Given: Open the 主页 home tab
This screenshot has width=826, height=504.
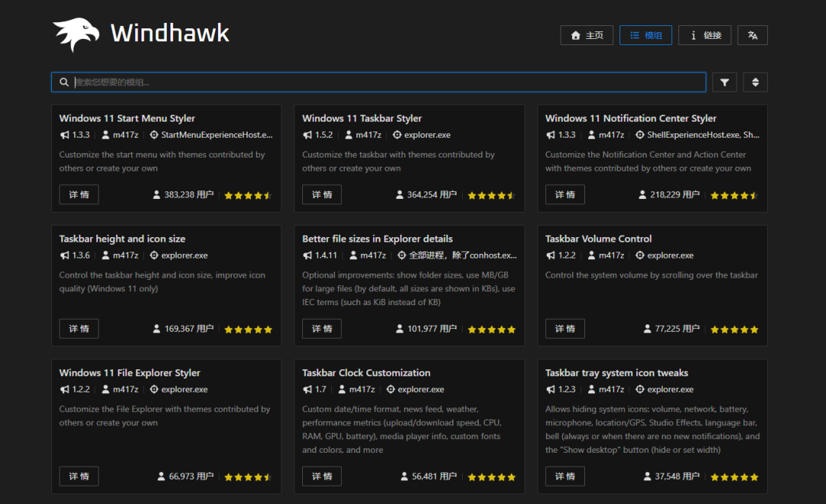Looking at the screenshot, I should 587,35.
